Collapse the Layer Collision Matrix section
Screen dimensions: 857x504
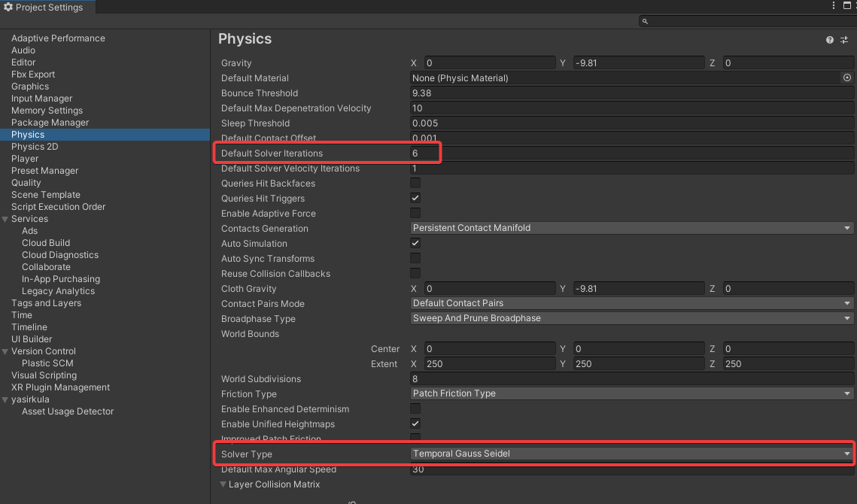[223, 484]
